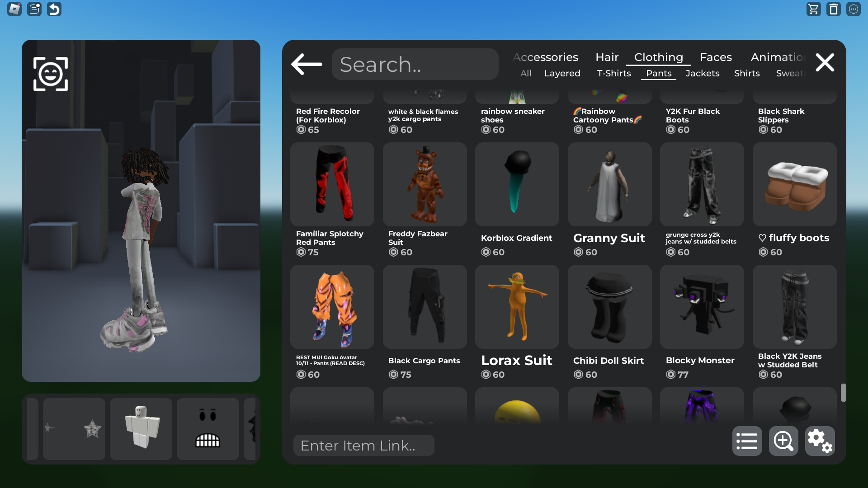Click the magnifier zoom-in icon
This screenshot has width=868, height=488.
[x=783, y=441]
